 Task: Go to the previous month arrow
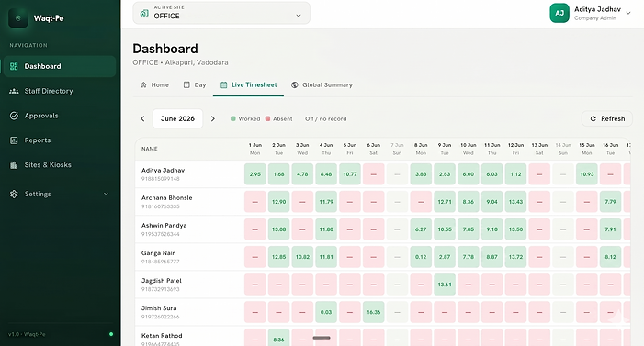pyautogui.click(x=142, y=118)
